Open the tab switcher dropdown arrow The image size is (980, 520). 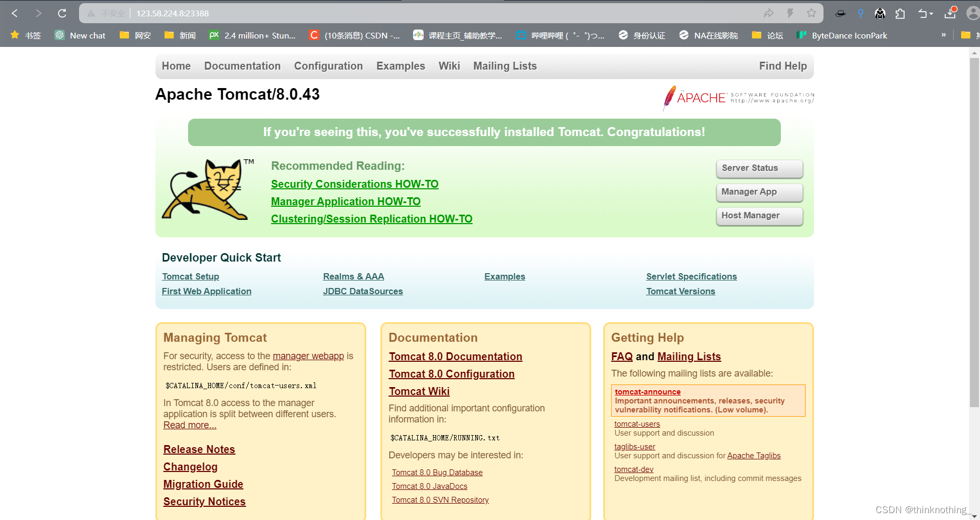925,13
